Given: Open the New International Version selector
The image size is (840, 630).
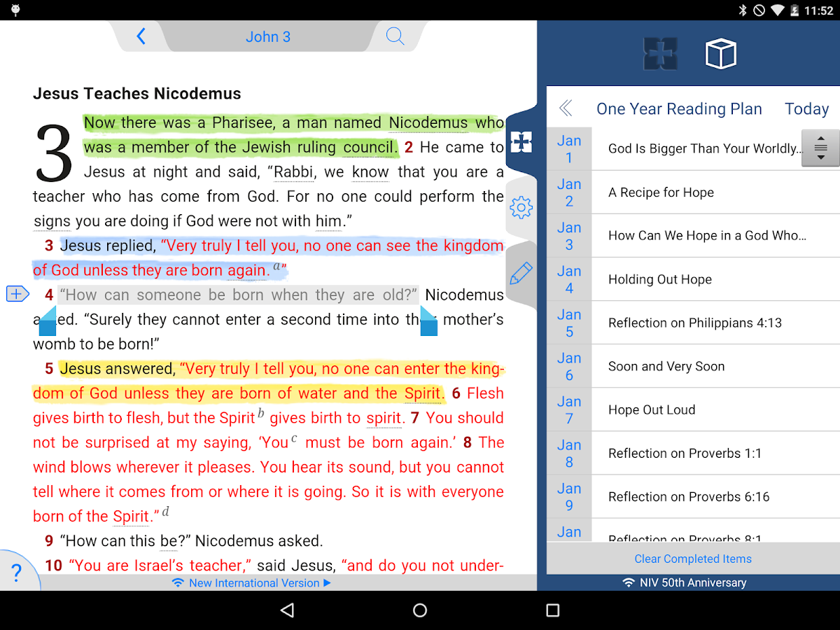Looking at the screenshot, I should point(252,582).
